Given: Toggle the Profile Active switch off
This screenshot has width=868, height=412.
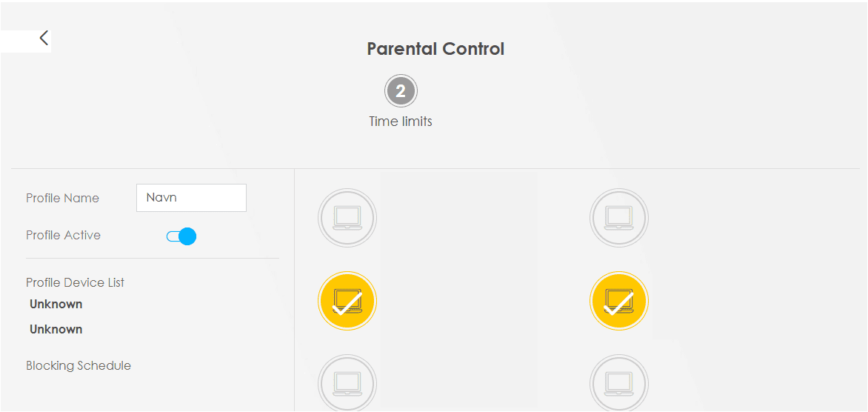Looking at the screenshot, I should point(181,236).
